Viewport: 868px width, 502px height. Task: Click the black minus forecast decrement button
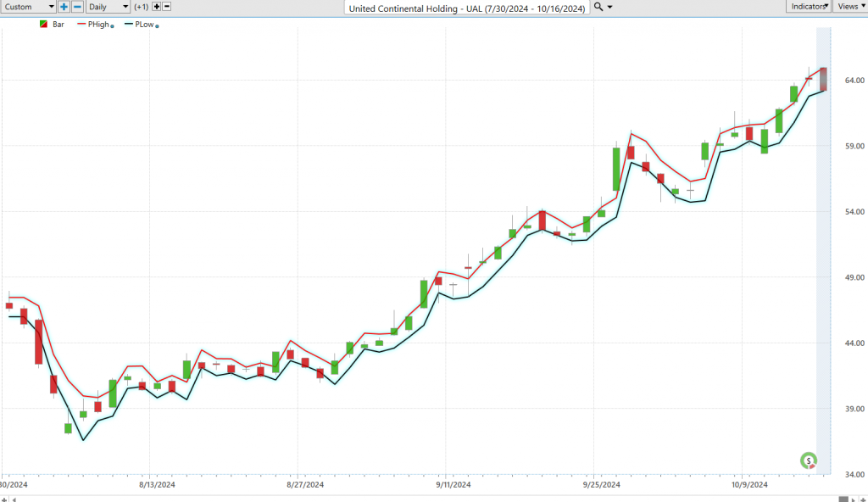[166, 7]
